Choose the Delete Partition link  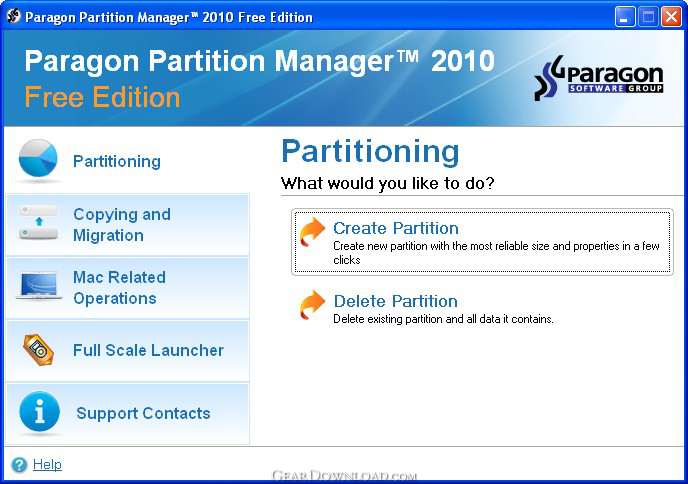(x=396, y=301)
